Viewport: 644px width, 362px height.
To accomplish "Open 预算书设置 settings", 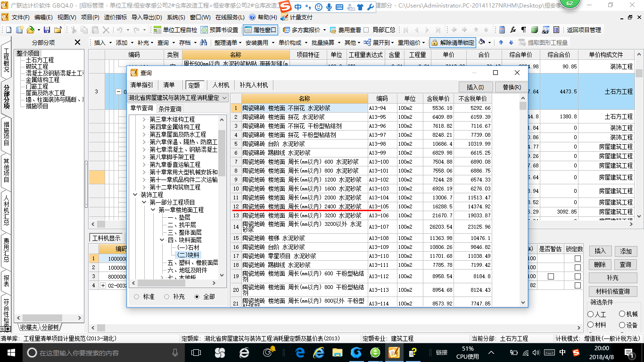I will [x=220, y=30].
